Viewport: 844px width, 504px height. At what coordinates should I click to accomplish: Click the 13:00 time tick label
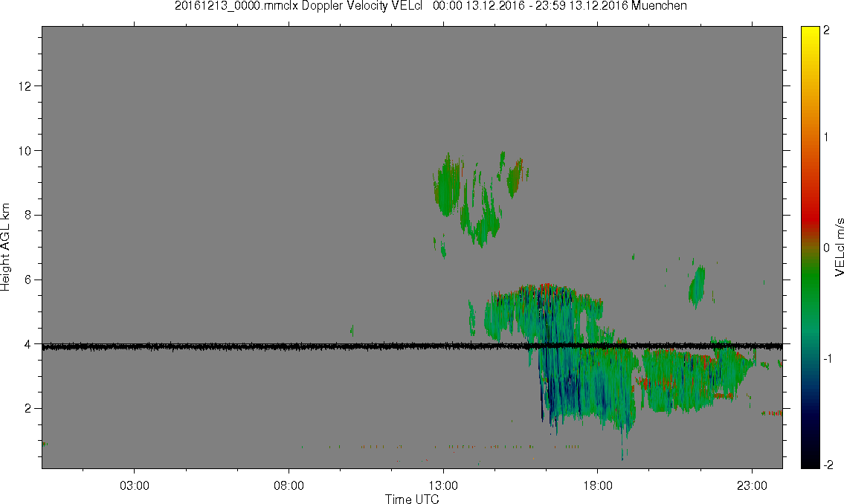(443, 485)
